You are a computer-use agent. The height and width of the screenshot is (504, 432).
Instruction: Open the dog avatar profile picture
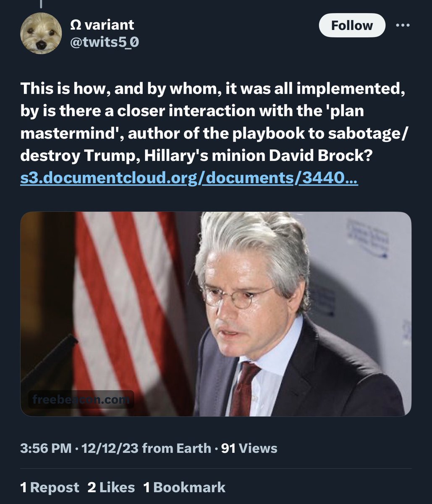pyautogui.click(x=41, y=34)
